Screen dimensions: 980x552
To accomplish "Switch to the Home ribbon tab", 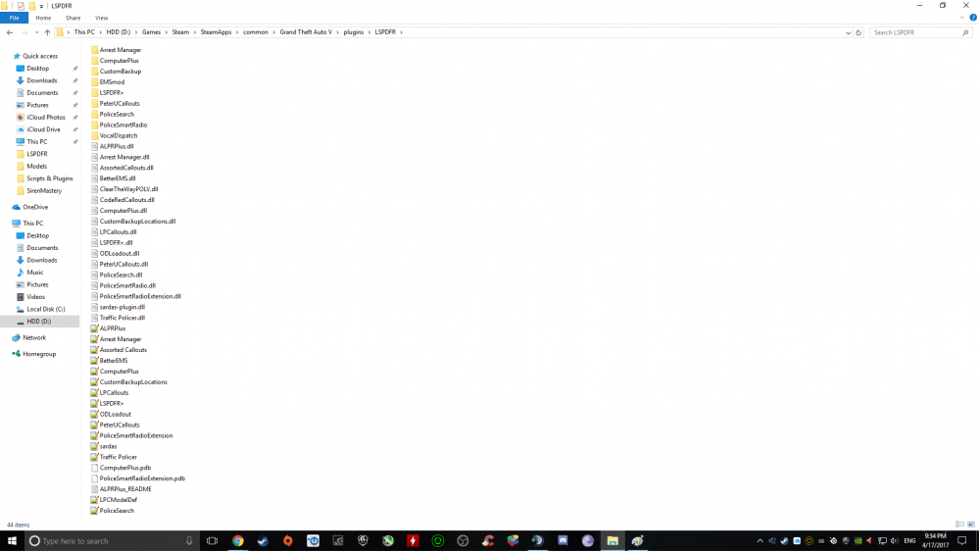I will tap(43, 18).
